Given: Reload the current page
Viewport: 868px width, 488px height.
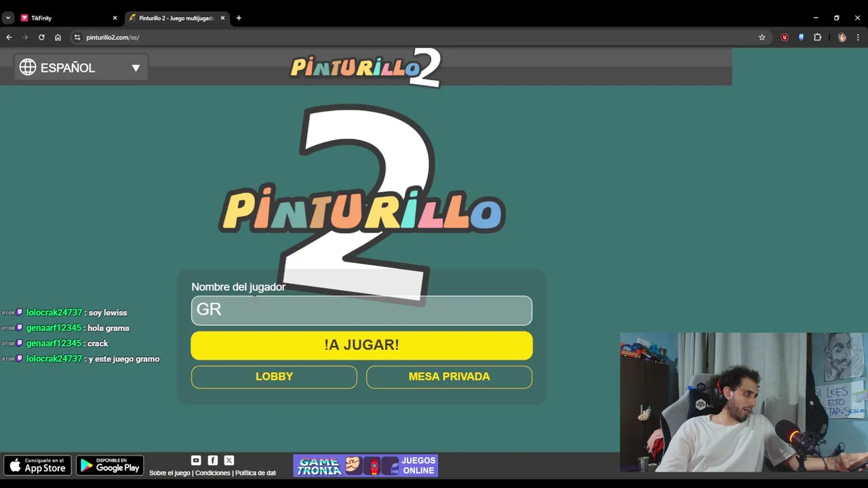Looking at the screenshot, I should 41,37.
